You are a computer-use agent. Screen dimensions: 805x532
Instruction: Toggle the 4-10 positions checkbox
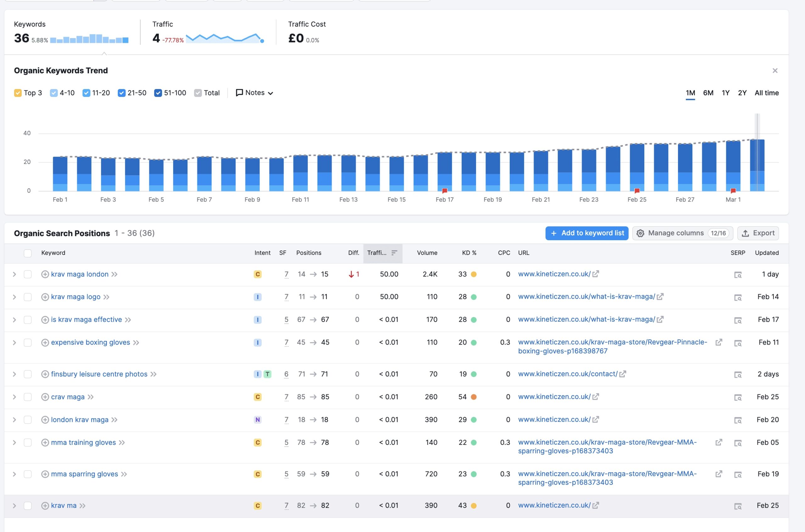pos(53,93)
